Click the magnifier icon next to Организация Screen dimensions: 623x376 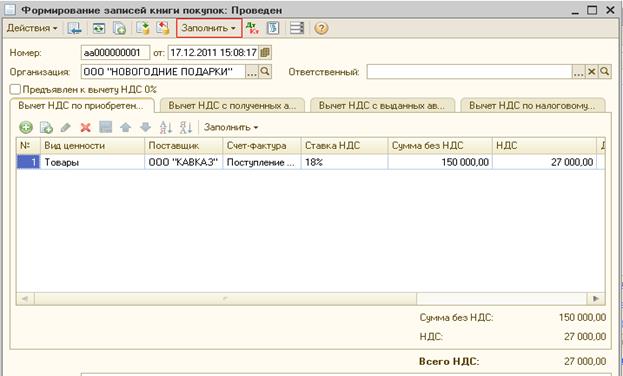(265, 72)
